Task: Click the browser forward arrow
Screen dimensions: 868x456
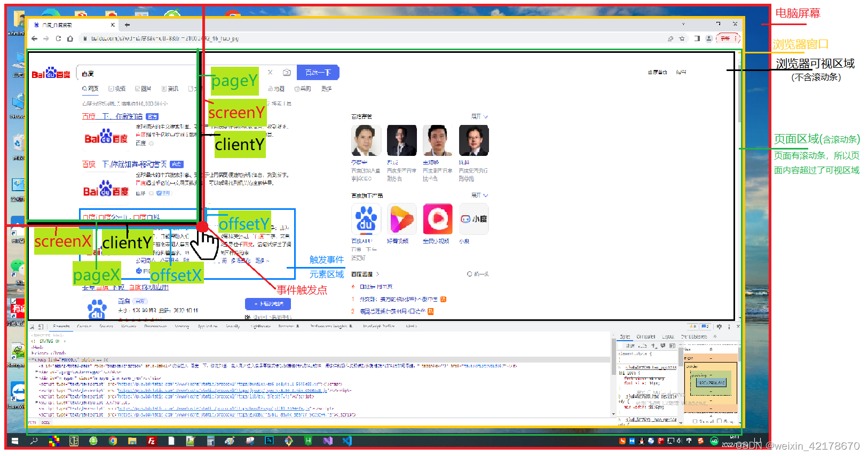Action: tap(46, 38)
